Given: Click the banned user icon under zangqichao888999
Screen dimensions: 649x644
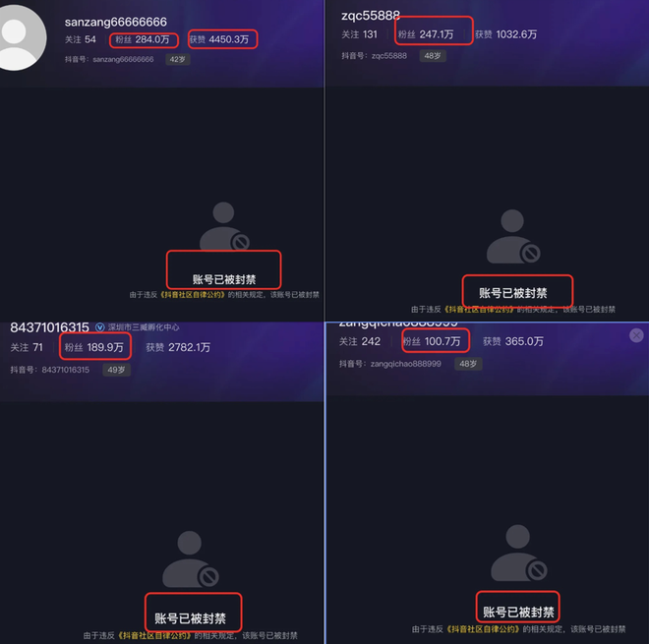Looking at the screenshot, I should [519, 553].
